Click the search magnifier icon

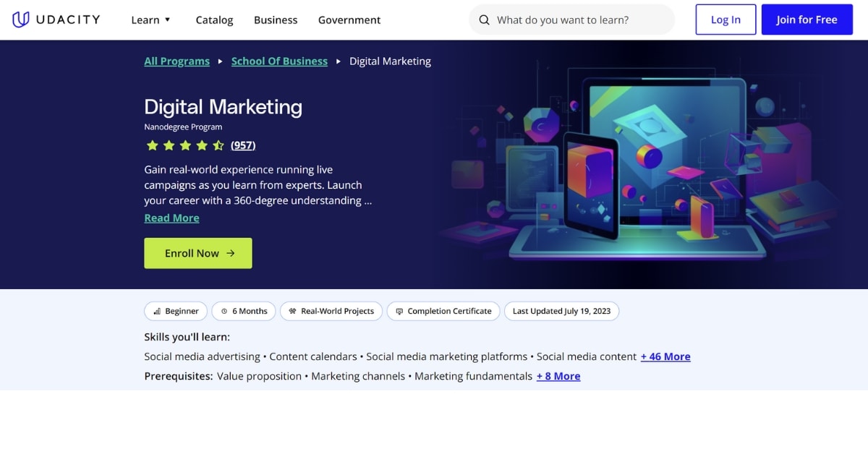tap(484, 20)
